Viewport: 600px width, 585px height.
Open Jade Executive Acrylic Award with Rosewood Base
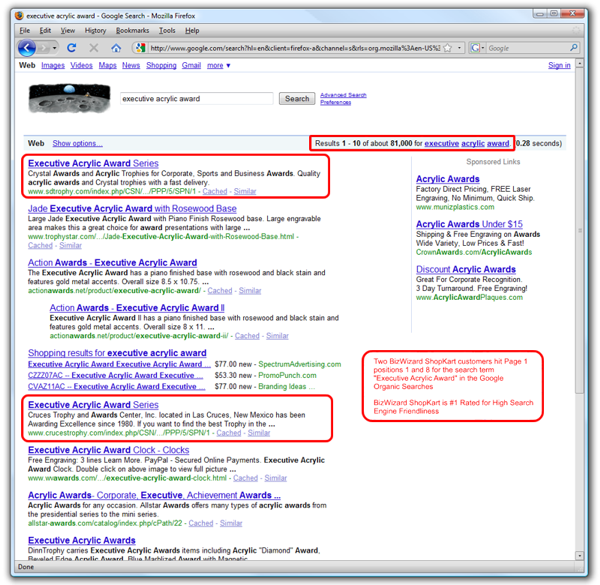pos(132,209)
